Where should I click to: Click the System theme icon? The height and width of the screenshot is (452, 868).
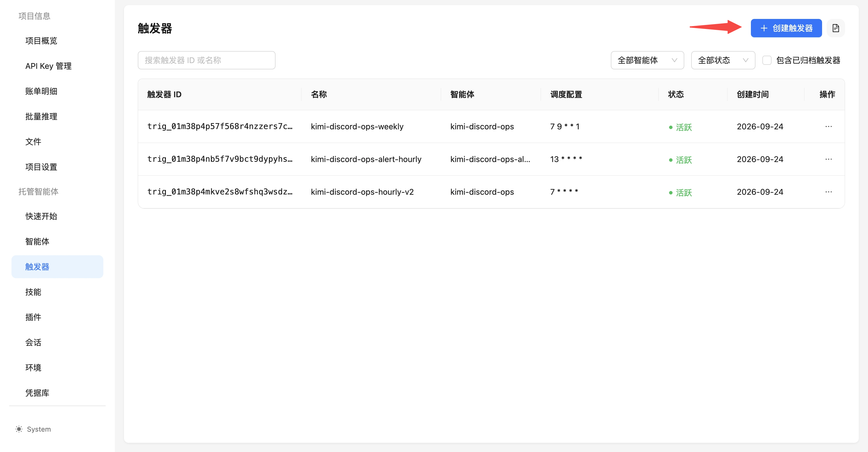[x=19, y=429]
